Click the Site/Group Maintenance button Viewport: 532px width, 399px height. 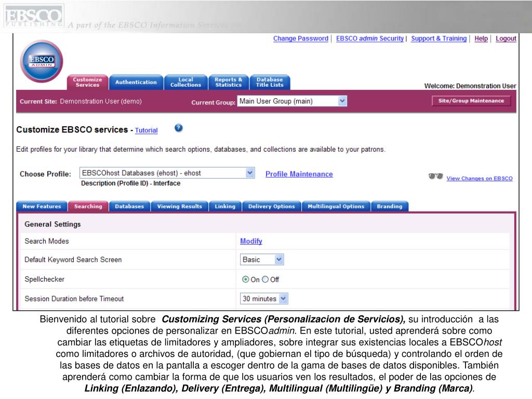click(x=471, y=101)
